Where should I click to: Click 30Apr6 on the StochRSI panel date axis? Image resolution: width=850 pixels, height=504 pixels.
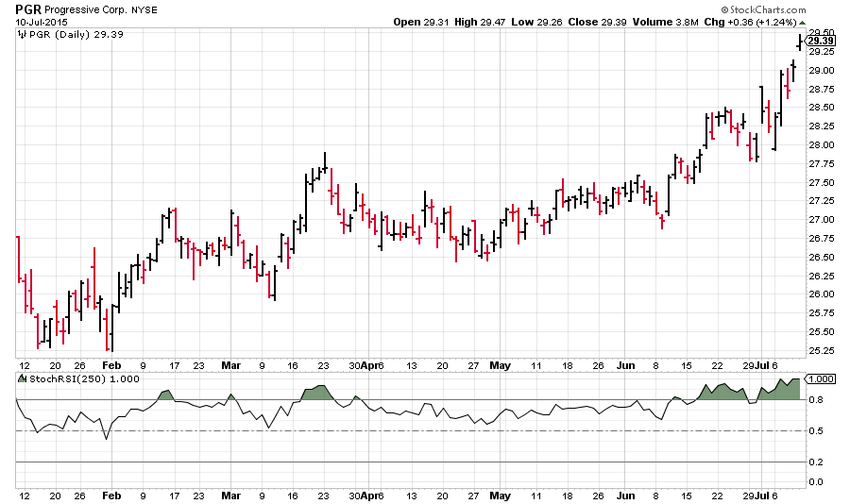[366, 496]
